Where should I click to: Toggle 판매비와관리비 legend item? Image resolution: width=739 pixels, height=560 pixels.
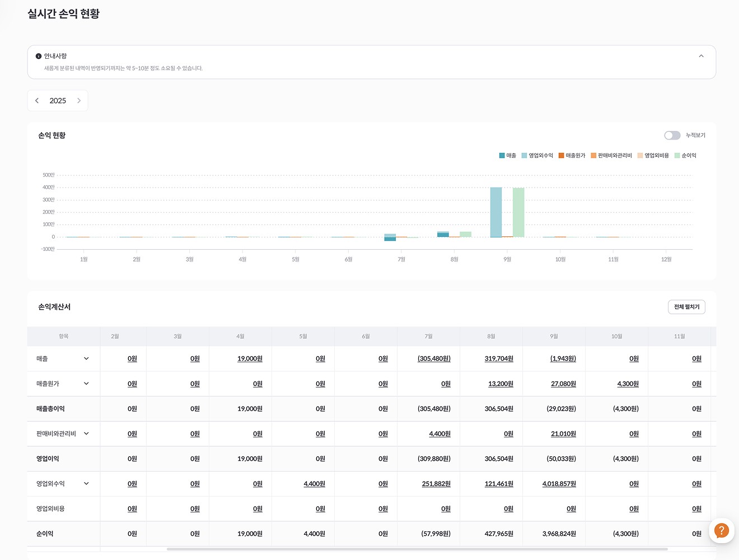tap(611, 156)
